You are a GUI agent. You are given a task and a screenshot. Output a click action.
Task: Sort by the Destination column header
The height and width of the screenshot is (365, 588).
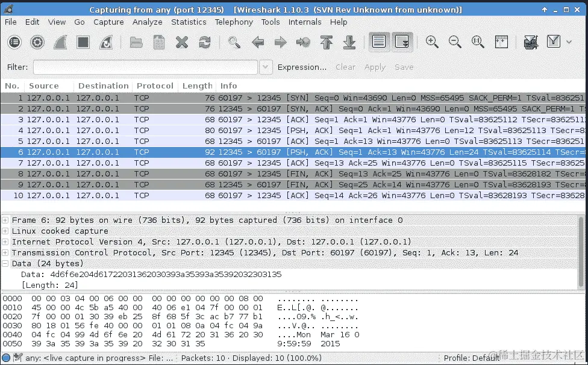103,86
